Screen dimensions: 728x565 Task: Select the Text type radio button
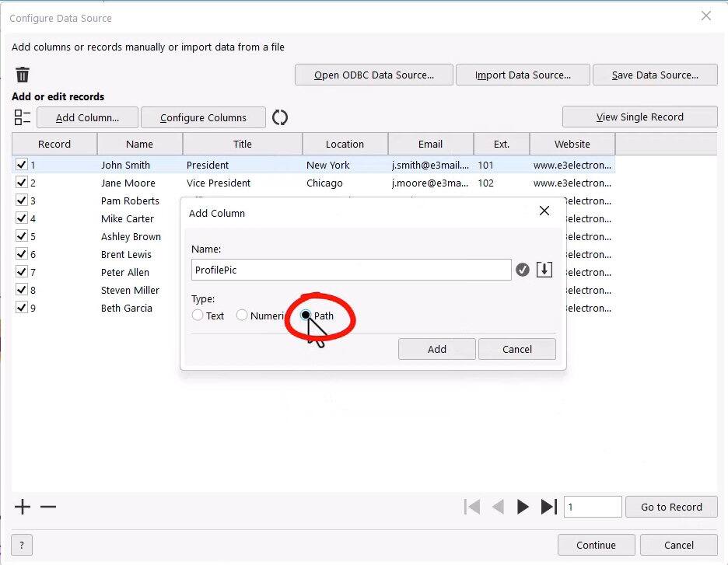(198, 316)
